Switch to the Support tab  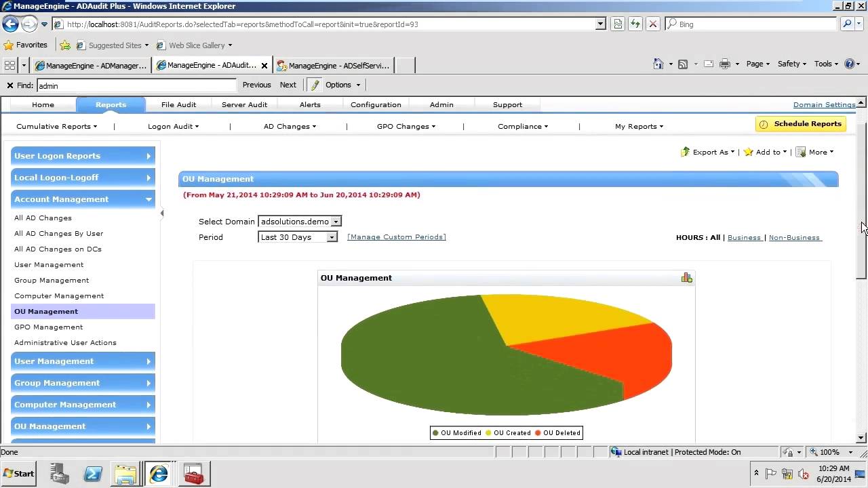coord(507,104)
